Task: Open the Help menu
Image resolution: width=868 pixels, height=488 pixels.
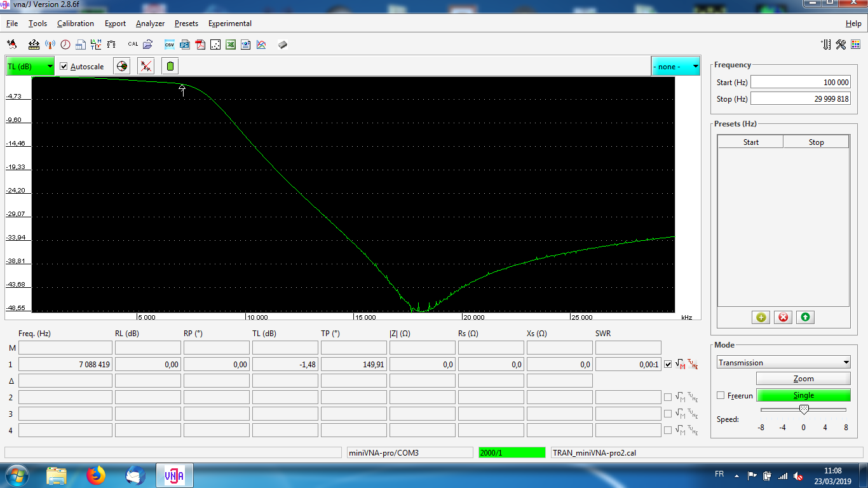Action: 853,24
